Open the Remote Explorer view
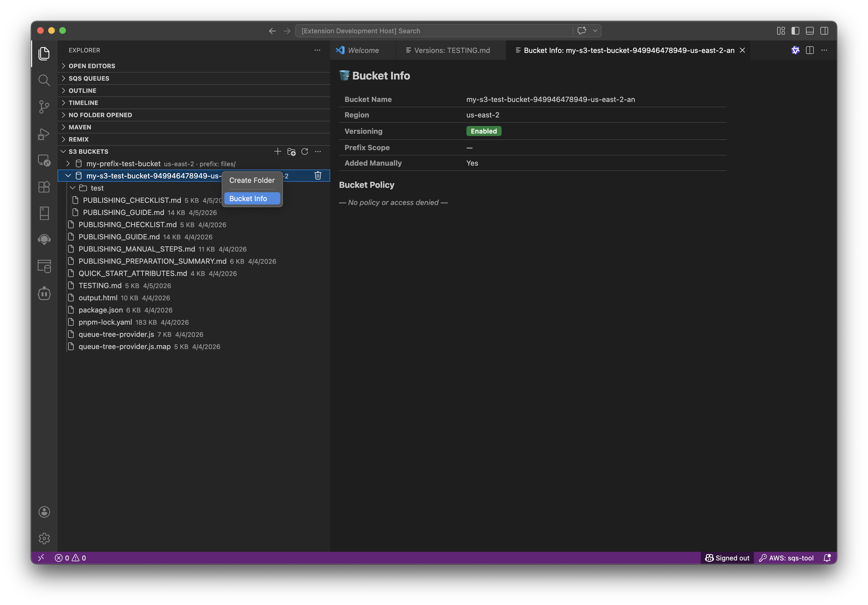This screenshot has height=605, width=868. coord(44,160)
